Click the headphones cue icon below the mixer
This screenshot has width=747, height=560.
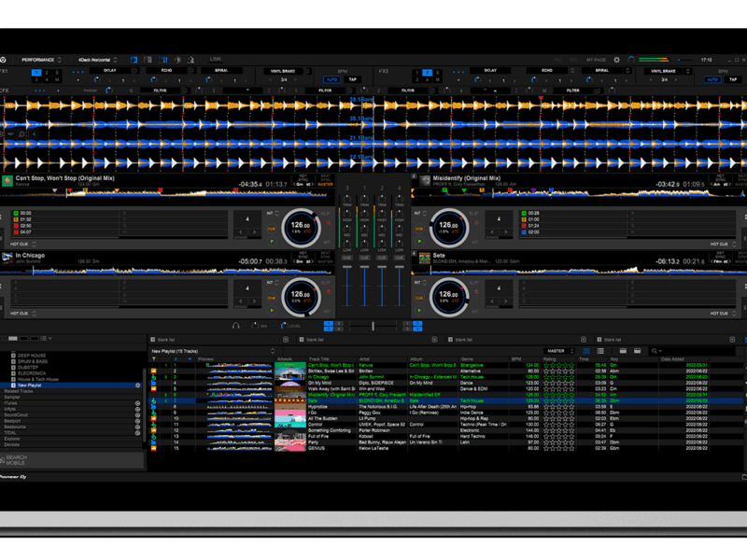[235, 326]
